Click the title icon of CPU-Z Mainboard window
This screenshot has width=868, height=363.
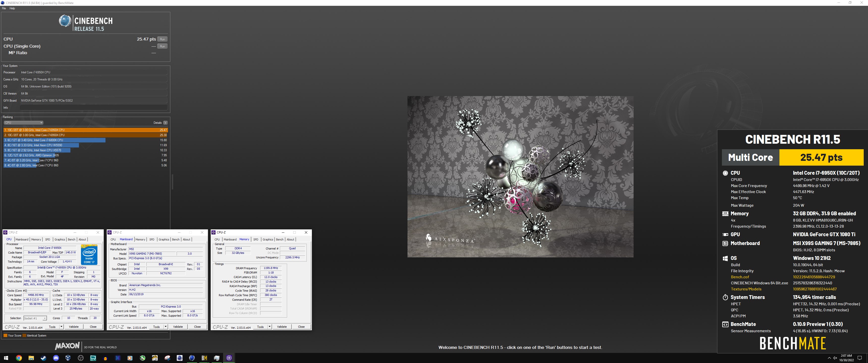[110, 232]
